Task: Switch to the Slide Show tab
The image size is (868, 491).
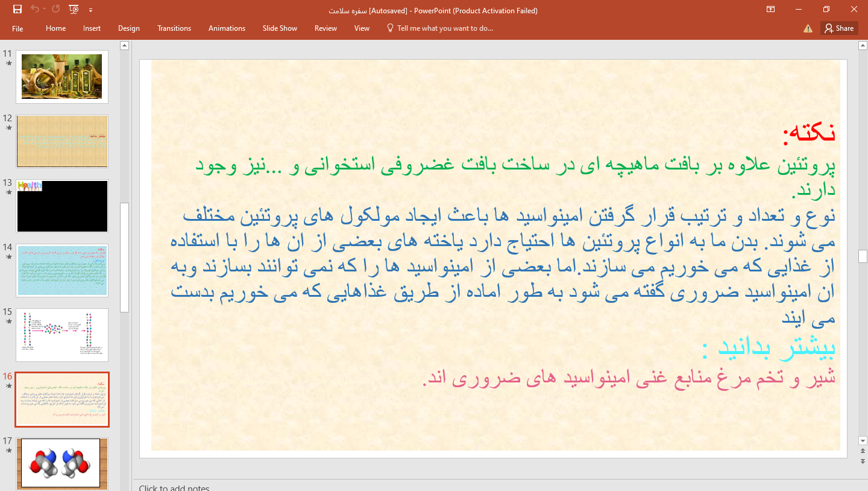Action: (280, 28)
